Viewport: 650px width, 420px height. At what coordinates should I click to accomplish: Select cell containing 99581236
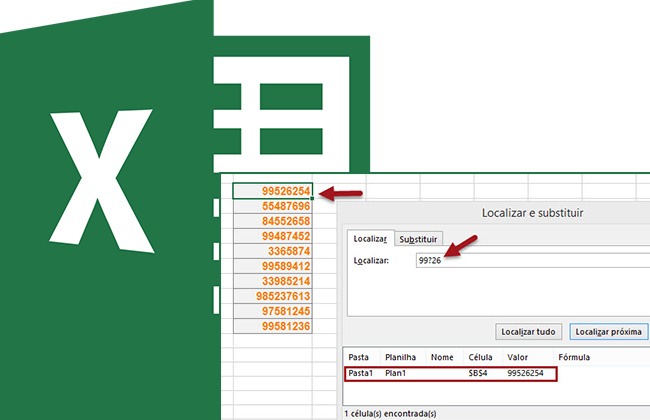[273, 326]
